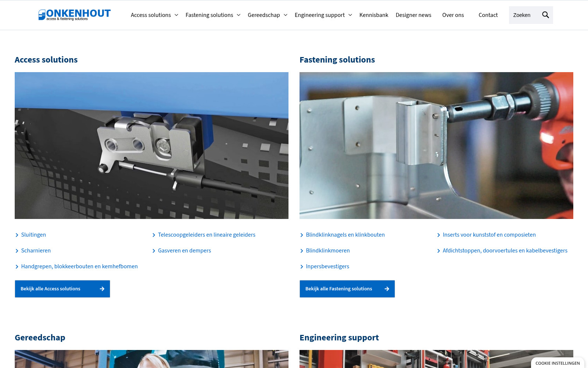The height and width of the screenshot is (368, 588).
Task: Open Inserts voor kunststof en composieten
Action: [x=489, y=235]
